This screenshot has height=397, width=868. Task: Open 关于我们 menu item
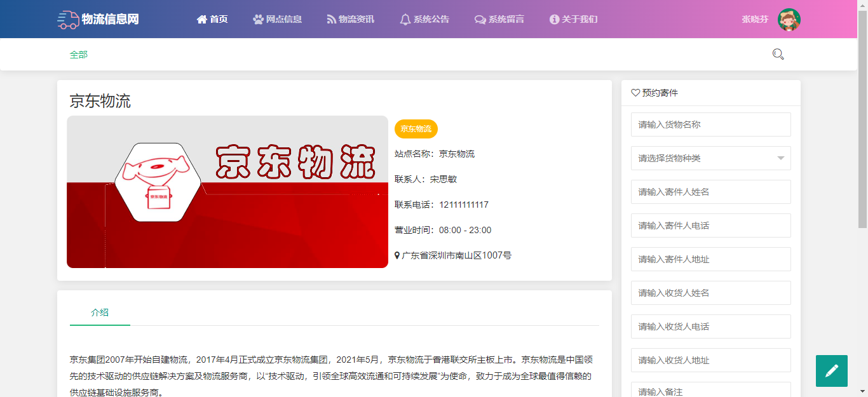tap(580, 20)
